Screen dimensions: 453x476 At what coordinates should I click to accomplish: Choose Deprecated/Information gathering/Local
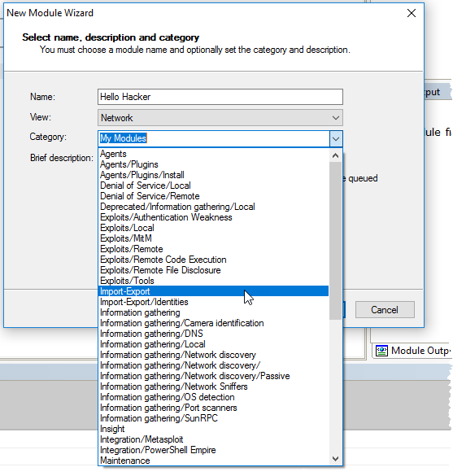(214, 207)
